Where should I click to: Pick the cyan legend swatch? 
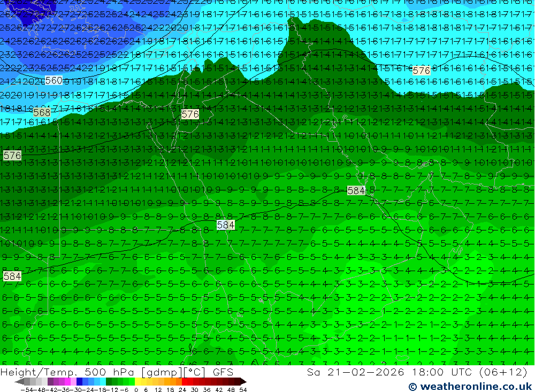pyautogui.click(x=103, y=382)
